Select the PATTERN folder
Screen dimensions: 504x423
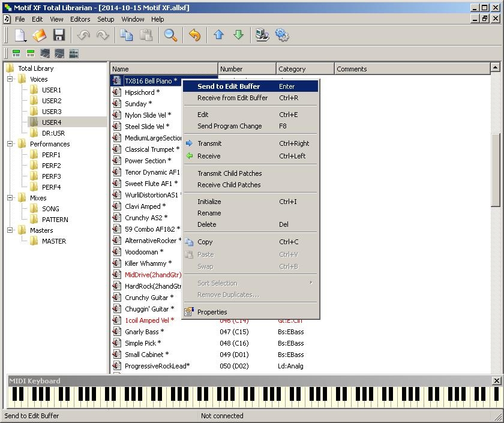click(x=55, y=219)
